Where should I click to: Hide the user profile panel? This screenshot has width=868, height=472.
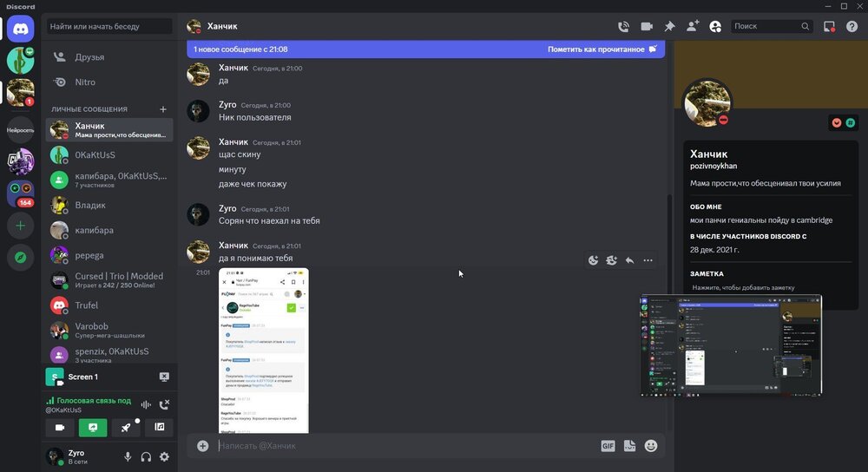click(x=715, y=27)
